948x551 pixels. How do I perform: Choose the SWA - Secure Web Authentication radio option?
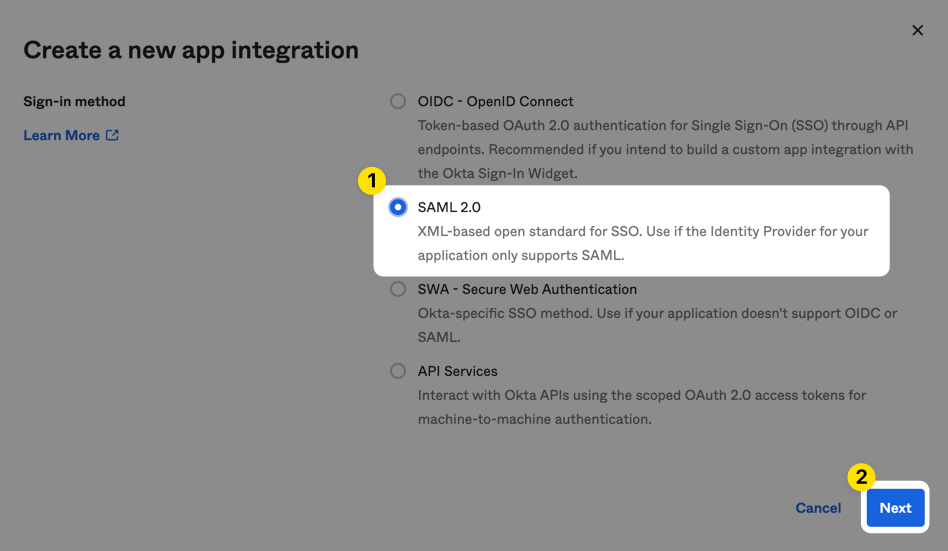click(x=398, y=289)
